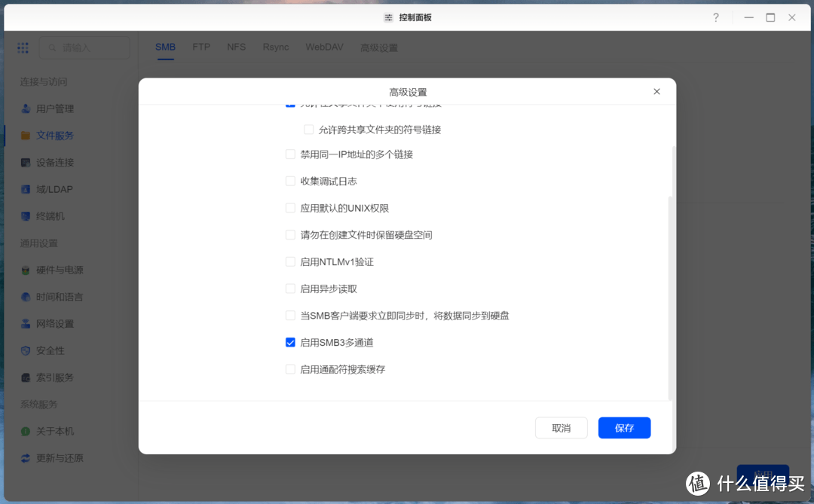This screenshot has height=504, width=814.
Task: Switch to the FTP tab
Action: (x=201, y=47)
